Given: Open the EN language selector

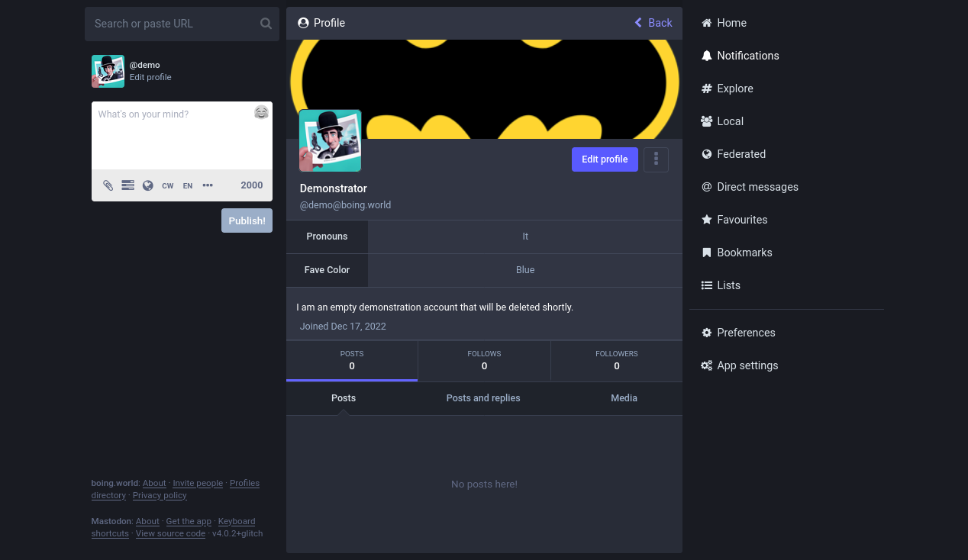Looking at the screenshot, I should click(x=187, y=185).
